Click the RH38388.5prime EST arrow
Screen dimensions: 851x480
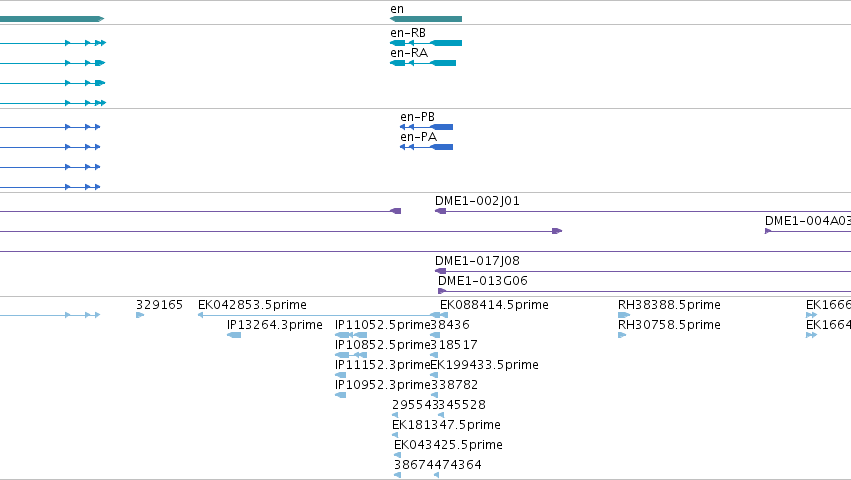[x=624, y=315]
